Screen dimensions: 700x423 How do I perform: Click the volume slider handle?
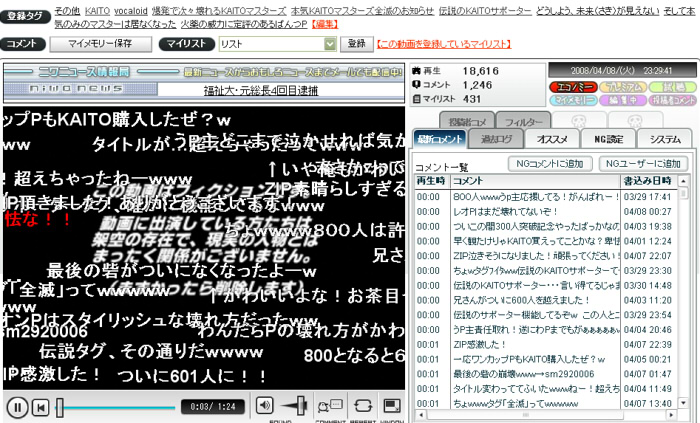pos(301,406)
